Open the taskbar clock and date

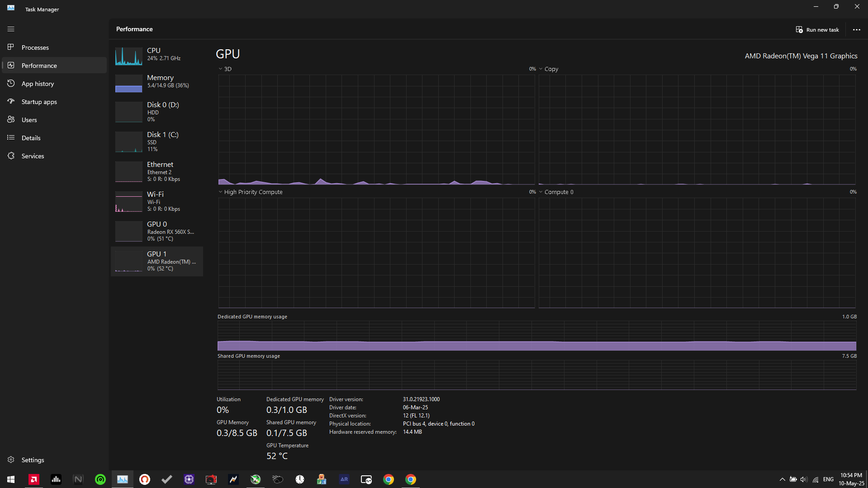tap(851, 479)
